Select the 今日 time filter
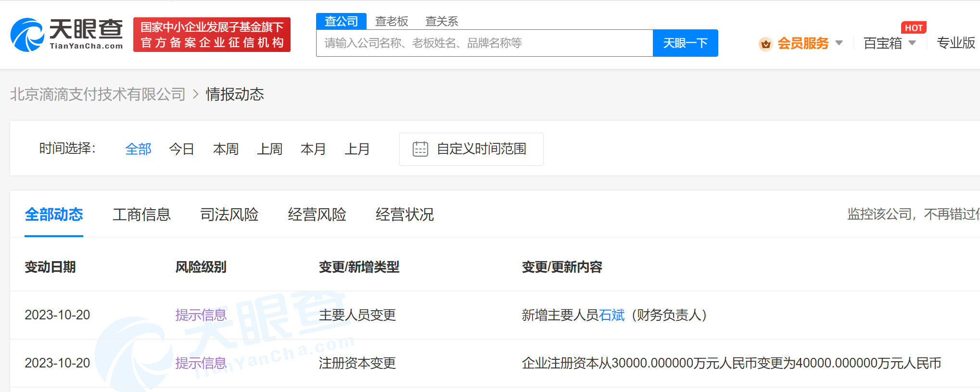Viewport: 980px width, 392px height. pyautogui.click(x=181, y=149)
